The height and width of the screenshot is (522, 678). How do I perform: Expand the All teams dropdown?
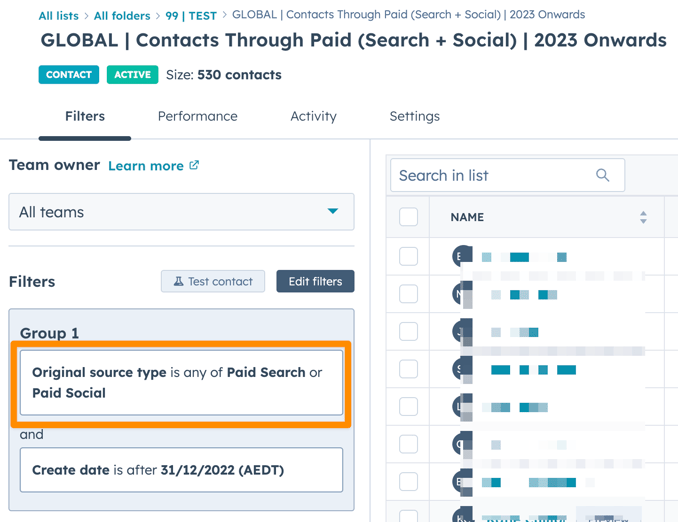181,212
